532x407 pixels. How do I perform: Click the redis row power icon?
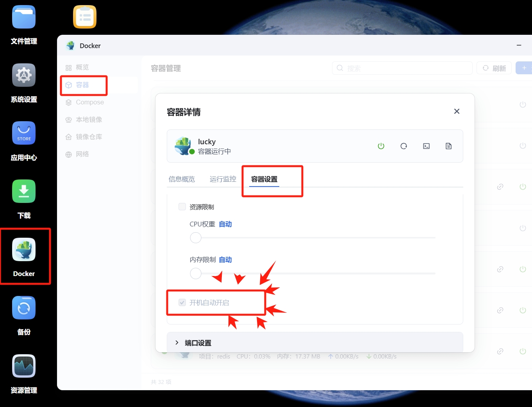pyautogui.click(x=523, y=351)
